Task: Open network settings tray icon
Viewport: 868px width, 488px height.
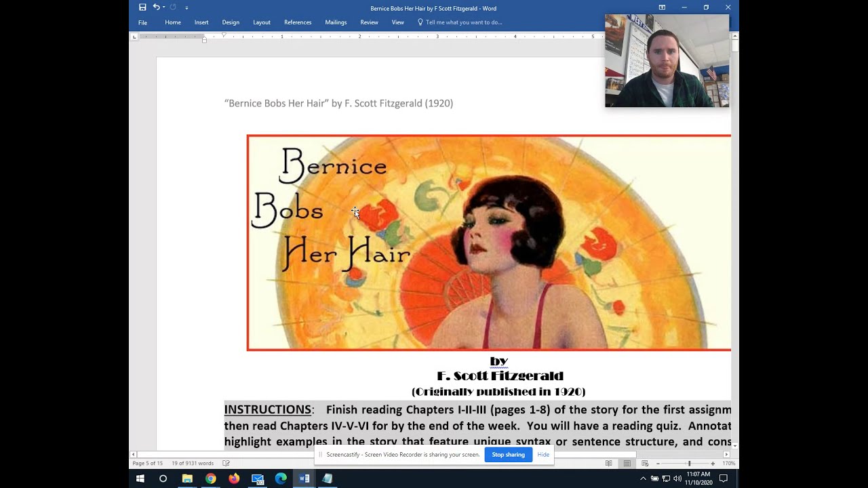Action: pyautogui.click(x=666, y=479)
